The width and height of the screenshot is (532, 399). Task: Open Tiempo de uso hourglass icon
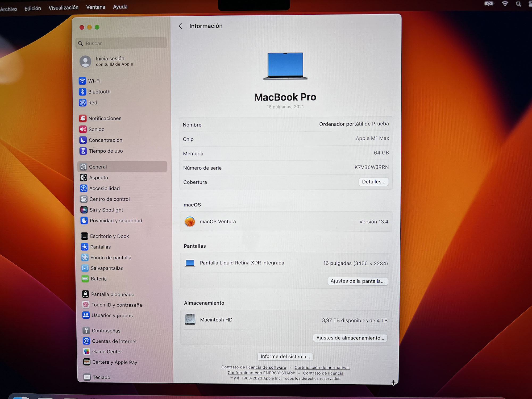click(83, 151)
